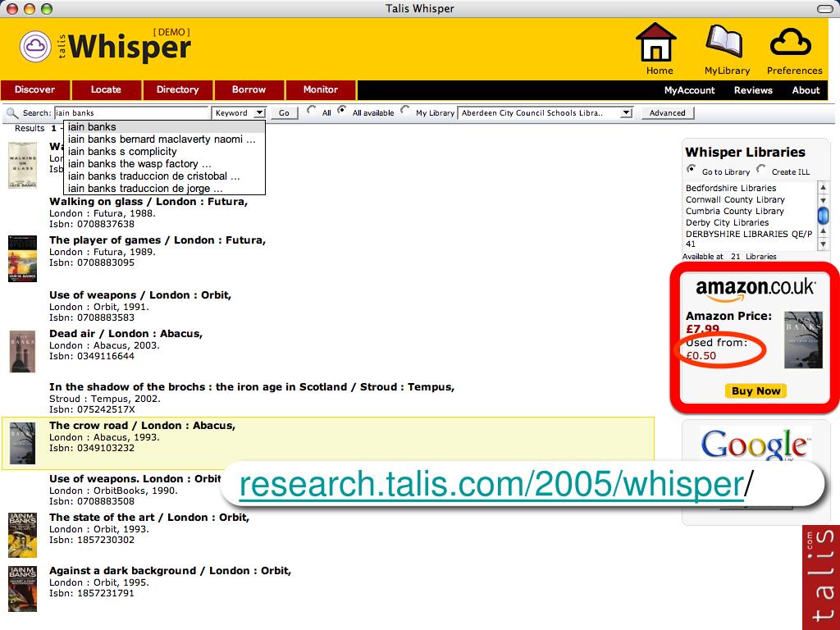This screenshot has height=630, width=840.
Task: Click the Amazon panel book cover image
Action: (x=803, y=340)
